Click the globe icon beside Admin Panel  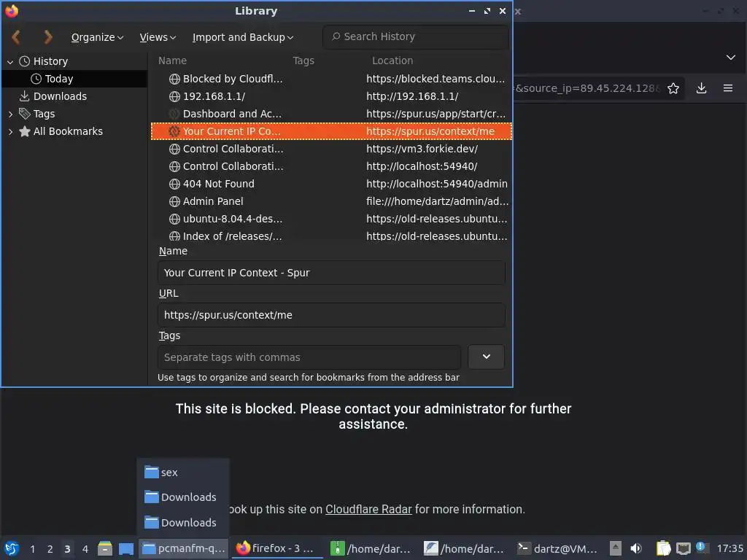pyautogui.click(x=174, y=201)
